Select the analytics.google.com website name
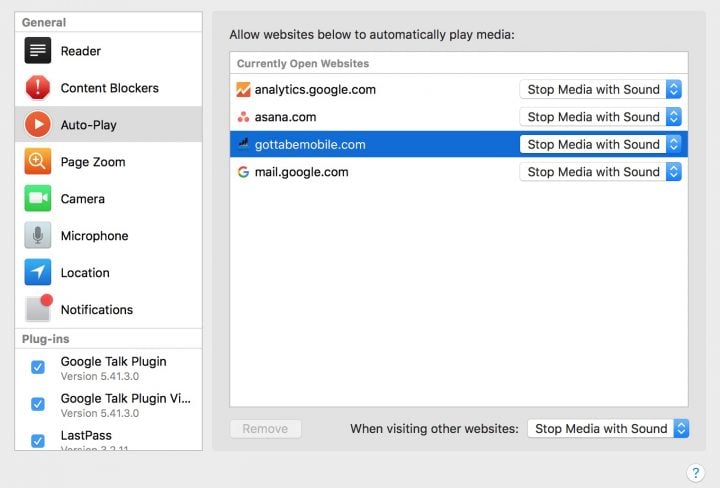This screenshot has width=720, height=488. click(315, 90)
